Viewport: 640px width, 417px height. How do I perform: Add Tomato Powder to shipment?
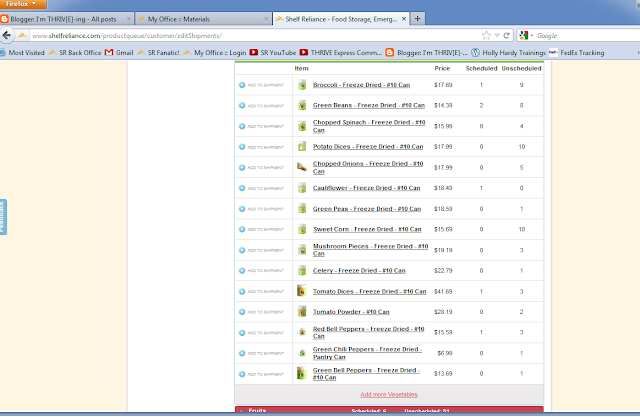coord(261,312)
